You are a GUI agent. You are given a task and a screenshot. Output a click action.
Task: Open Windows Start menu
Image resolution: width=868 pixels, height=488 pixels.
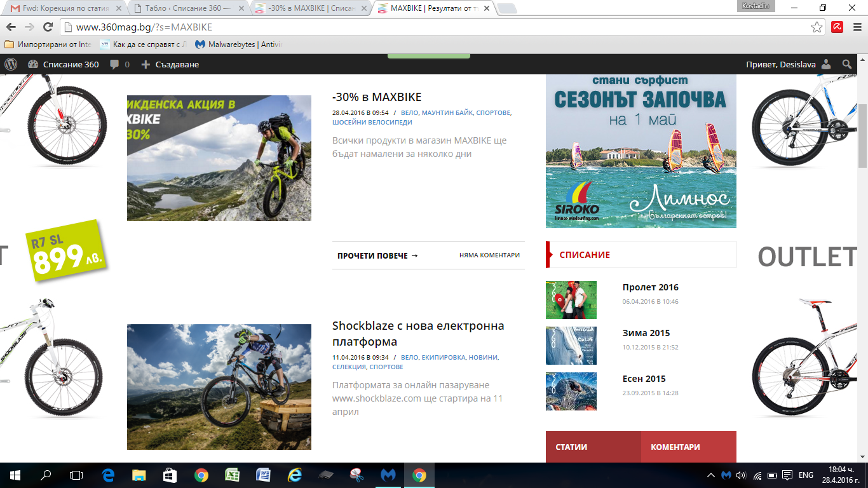[15, 475]
